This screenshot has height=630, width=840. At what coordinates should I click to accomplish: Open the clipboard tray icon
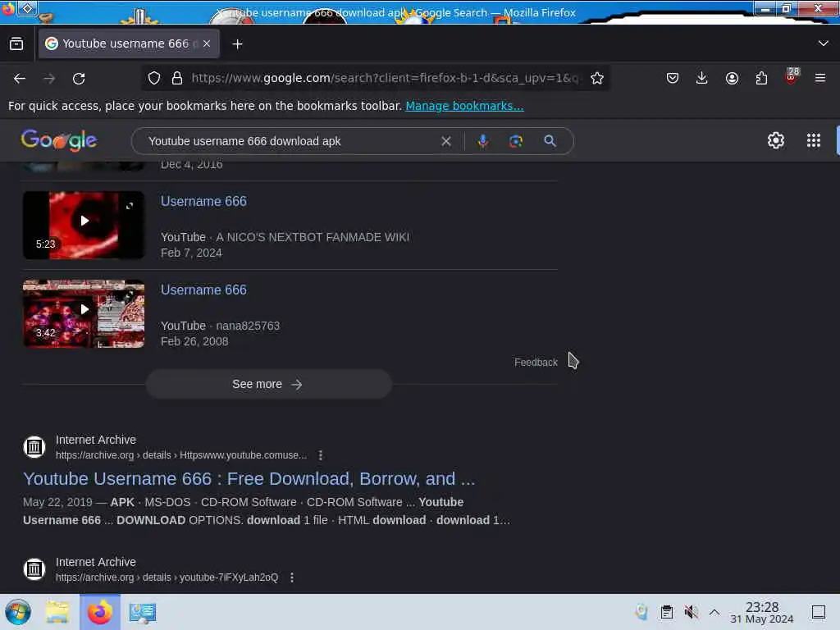(666, 612)
